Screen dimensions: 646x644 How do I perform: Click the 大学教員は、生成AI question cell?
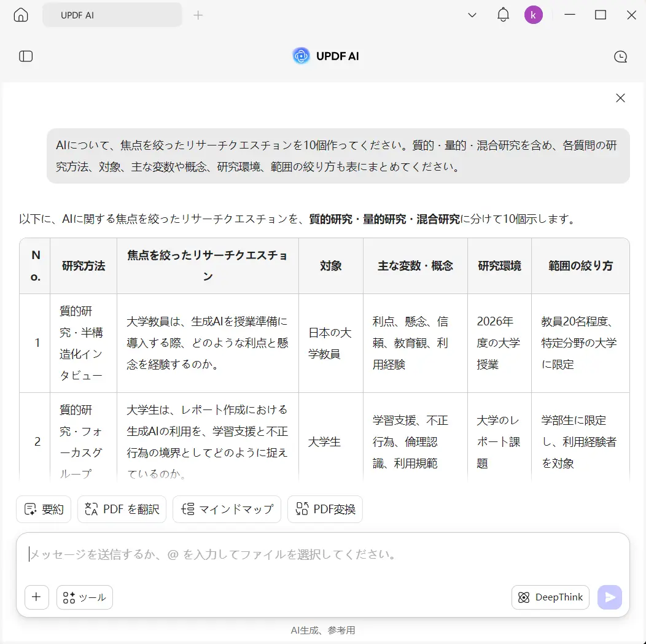pos(208,343)
